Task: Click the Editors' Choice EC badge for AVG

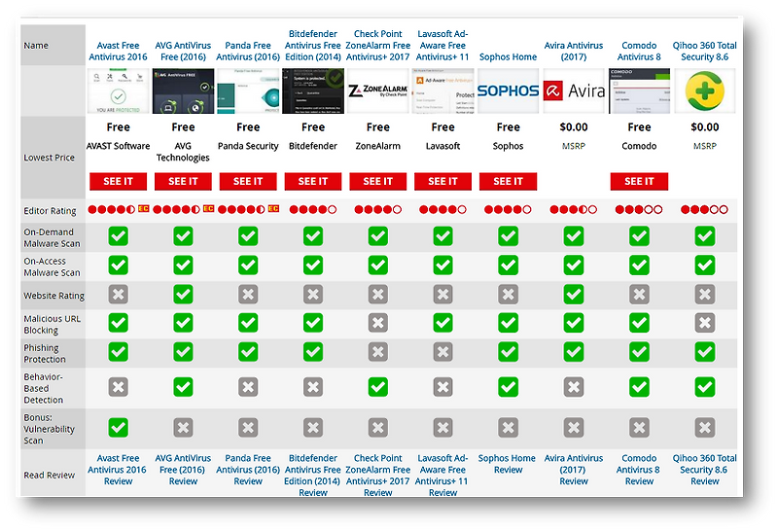Action: 208,208
